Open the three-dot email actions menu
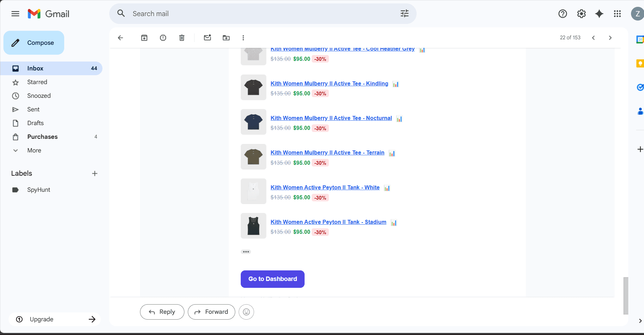This screenshot has height=335, width=644. tap(243, 38)
